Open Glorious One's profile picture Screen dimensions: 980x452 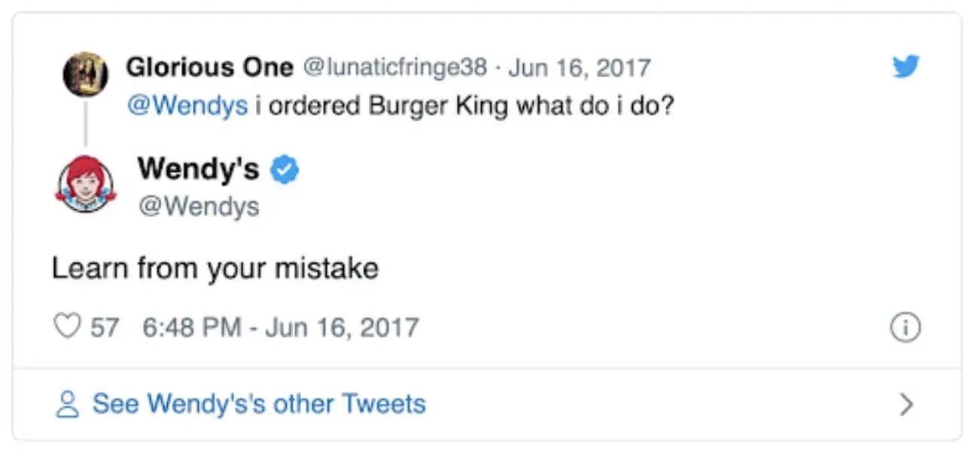(87, 73)
